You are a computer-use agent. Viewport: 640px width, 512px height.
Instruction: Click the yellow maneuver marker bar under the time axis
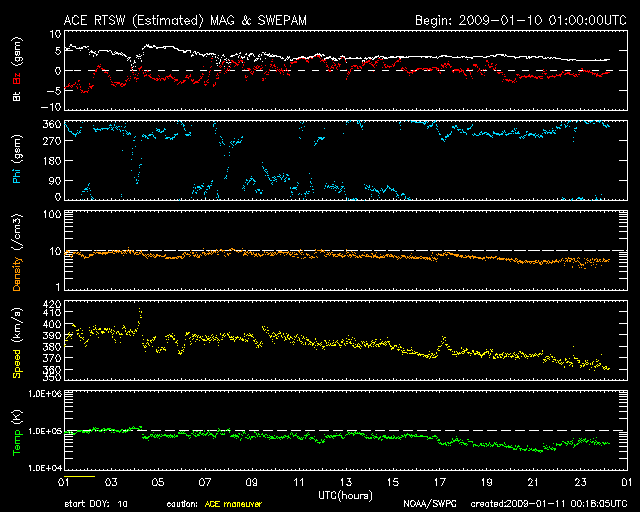pyautogui.click(x=80, y=476)
